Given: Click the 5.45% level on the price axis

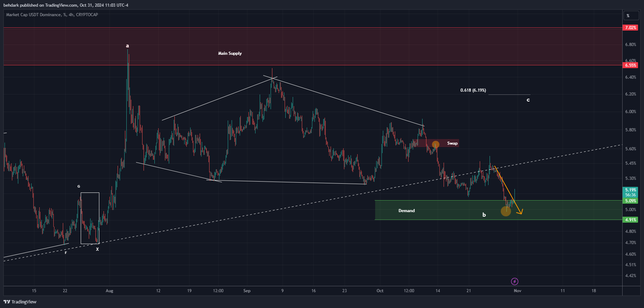Looking at the screenshot, I should tap(631, 163).
